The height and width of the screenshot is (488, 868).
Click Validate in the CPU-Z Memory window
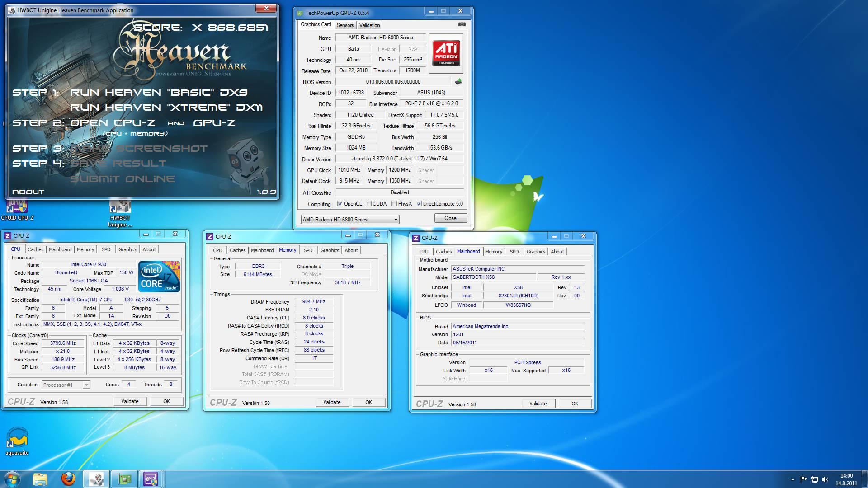(x=332, y=402)
